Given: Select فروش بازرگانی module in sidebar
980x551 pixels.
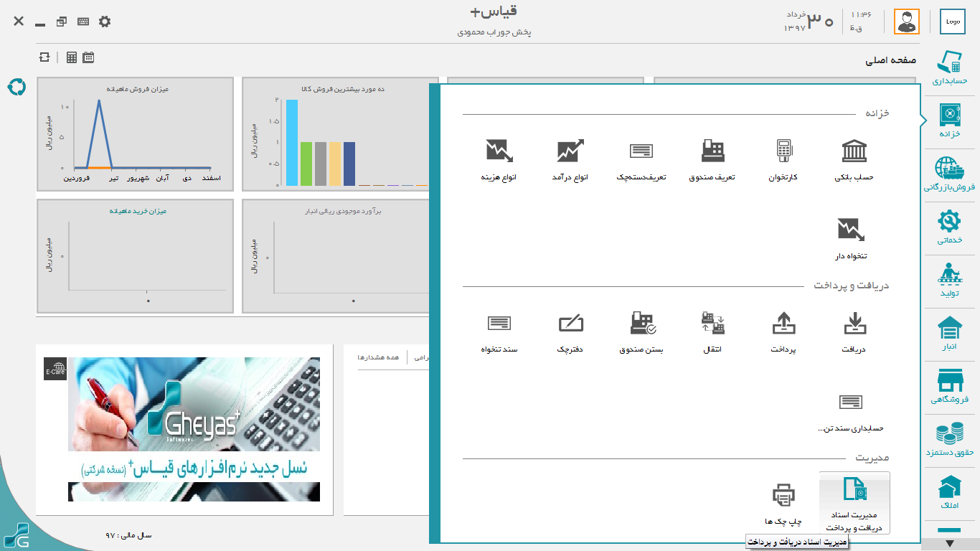Looking at the screenshot, I should pyautogui.click(x=951, y=174).
